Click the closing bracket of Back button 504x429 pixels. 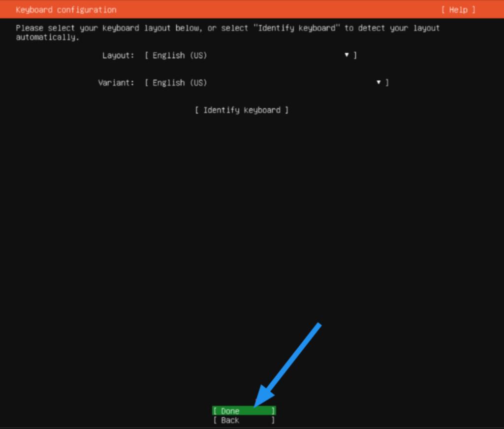(x=273, y=420)
